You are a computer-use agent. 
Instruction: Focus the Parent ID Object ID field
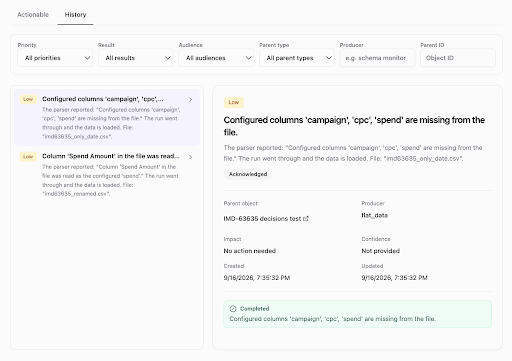pyautogui.click(x=458, y=58)
